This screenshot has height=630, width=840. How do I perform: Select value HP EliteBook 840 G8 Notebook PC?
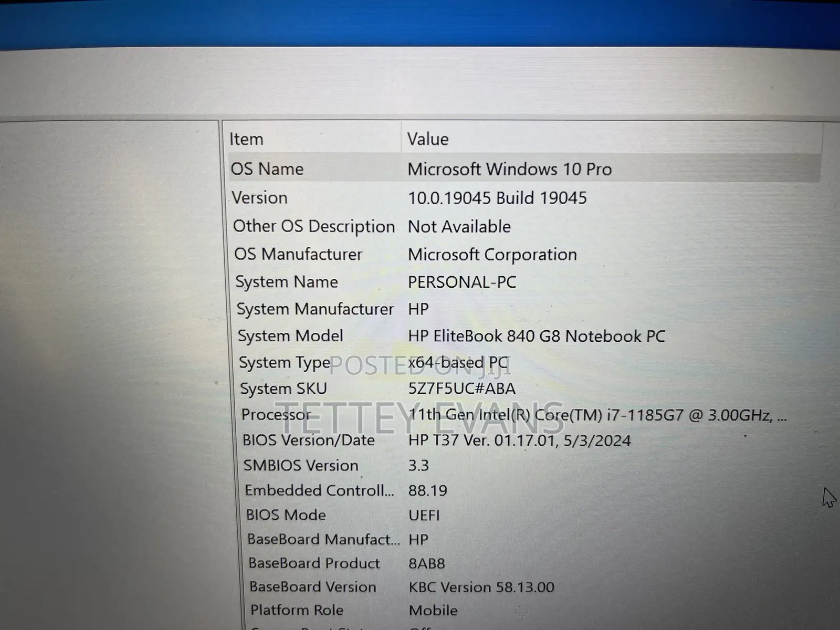tap(537, 336)
